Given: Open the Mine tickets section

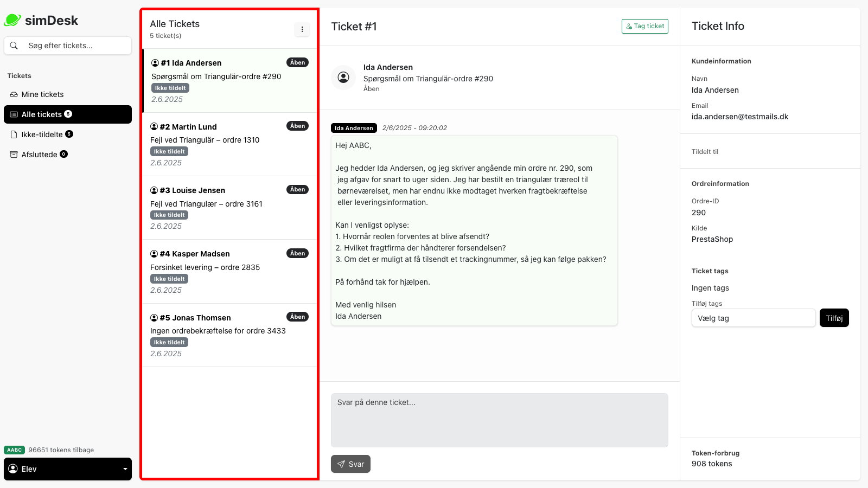Looking at the screenshot, I should coord(42,94).
